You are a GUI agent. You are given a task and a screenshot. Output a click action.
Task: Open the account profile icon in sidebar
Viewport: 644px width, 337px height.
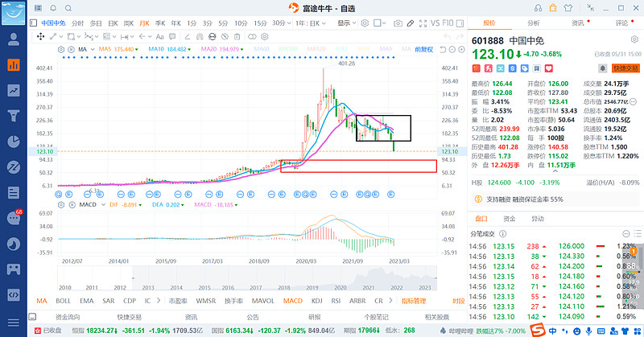(x=14, y=39)
